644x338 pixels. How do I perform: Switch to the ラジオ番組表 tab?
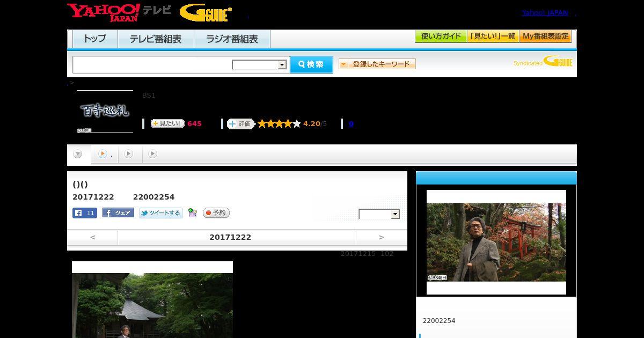[x=232, y=39]
